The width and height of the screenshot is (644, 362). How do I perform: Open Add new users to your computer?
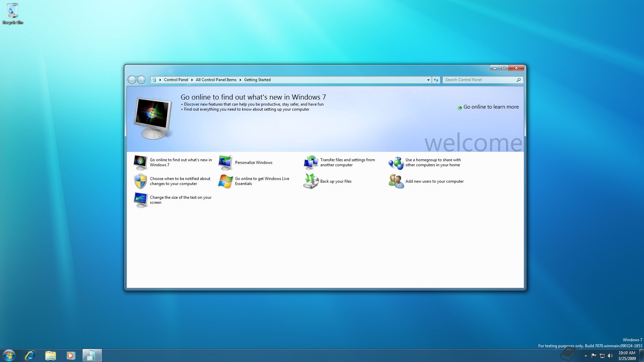pyautogui.click(x=434, y=181)
